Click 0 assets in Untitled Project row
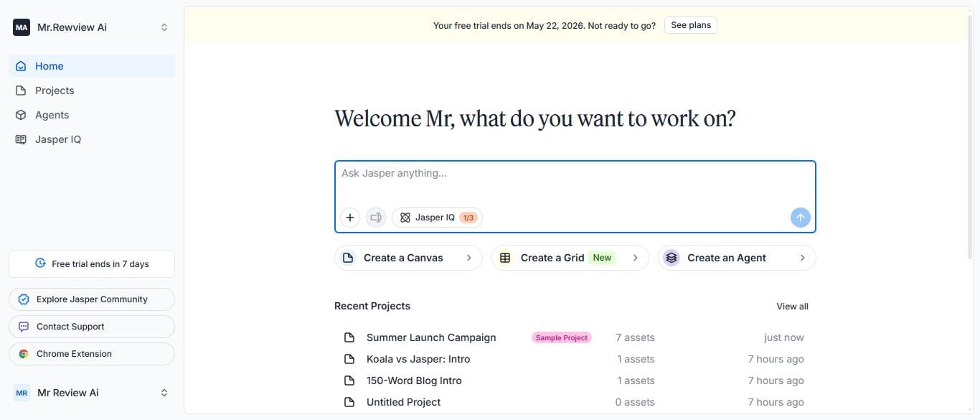The width and height of the screenshot is (980, 420). point(635,402)
